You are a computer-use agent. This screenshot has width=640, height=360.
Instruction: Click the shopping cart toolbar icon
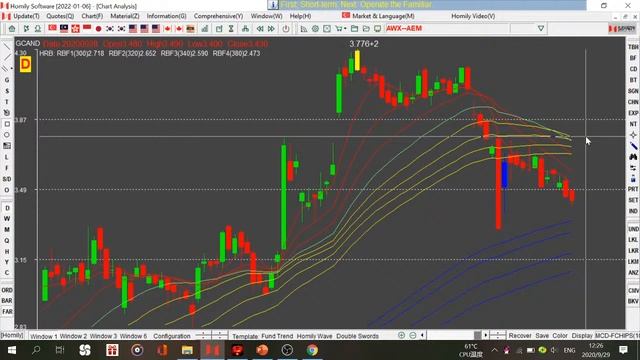pyautogui.click(x=338, y=29)
